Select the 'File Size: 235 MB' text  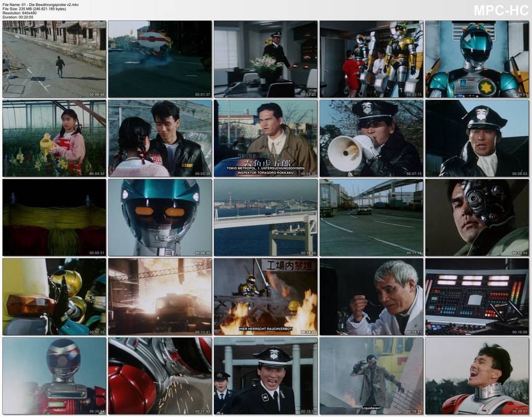[34, 9]
